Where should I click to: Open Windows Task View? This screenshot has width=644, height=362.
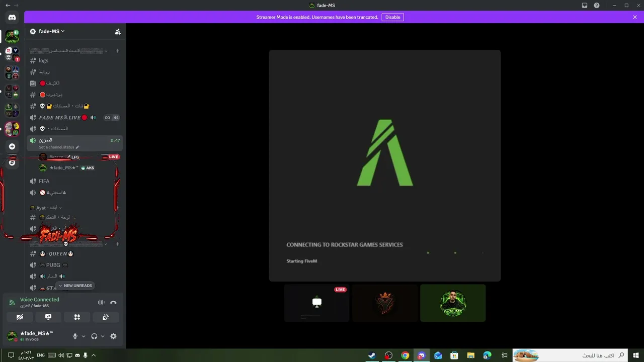point(505,355)
